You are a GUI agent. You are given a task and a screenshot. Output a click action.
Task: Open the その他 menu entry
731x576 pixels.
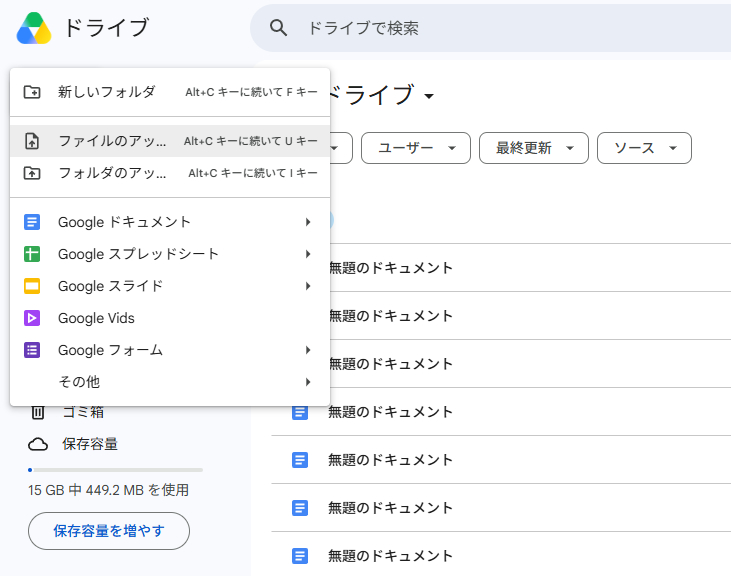click(170, 382)
